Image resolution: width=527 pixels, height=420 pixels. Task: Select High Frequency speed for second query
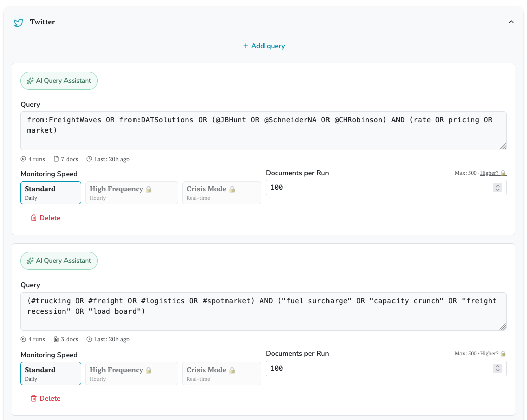tap(131, 373)
